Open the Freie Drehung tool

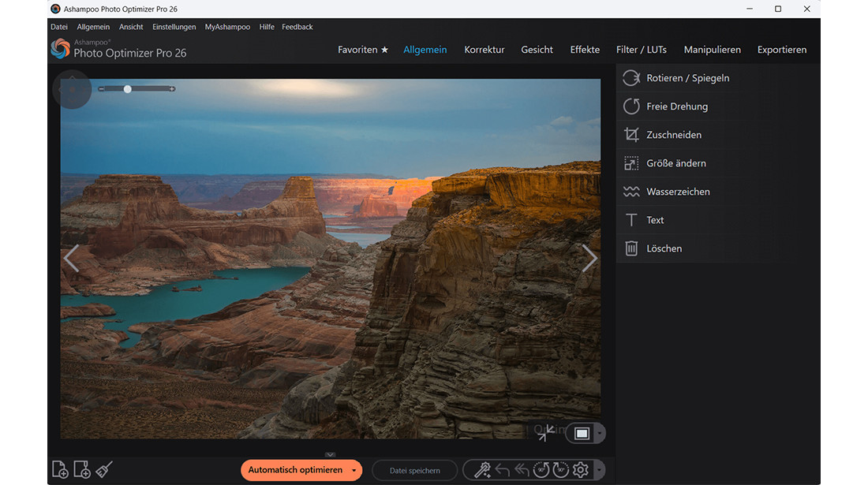pos(716,106)
